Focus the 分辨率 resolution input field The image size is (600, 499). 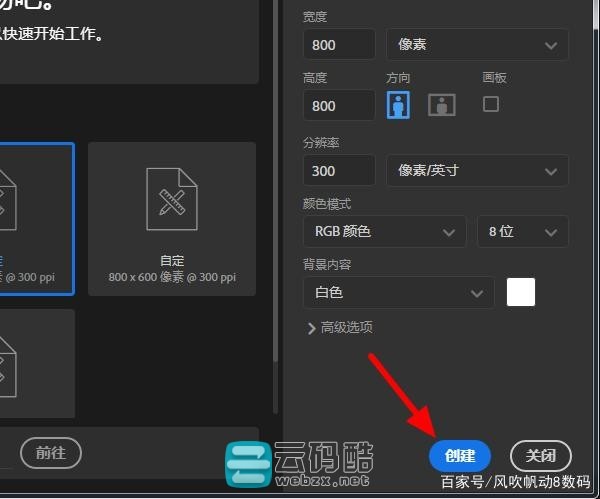pyautogui.click(x=338, y=170)
